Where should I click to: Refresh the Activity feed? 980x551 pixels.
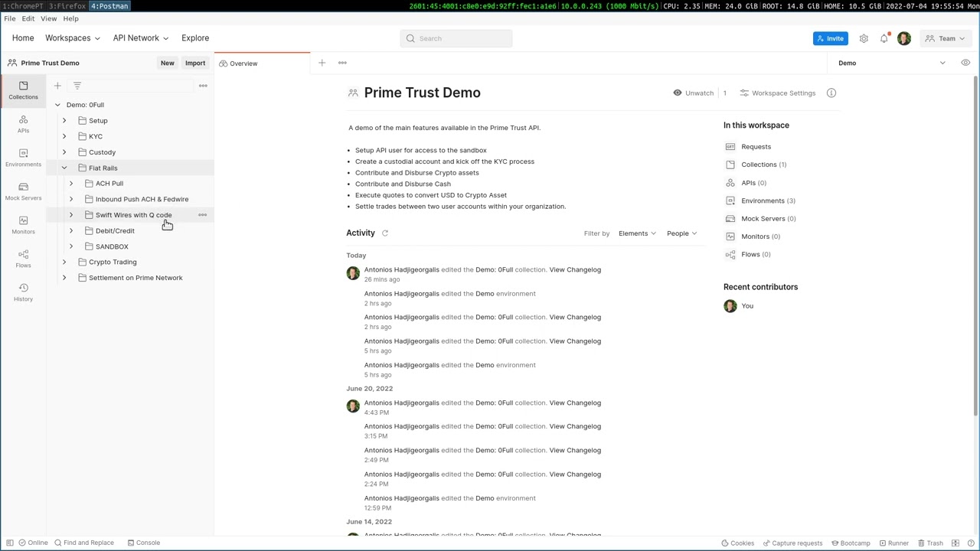coord(385,233)
